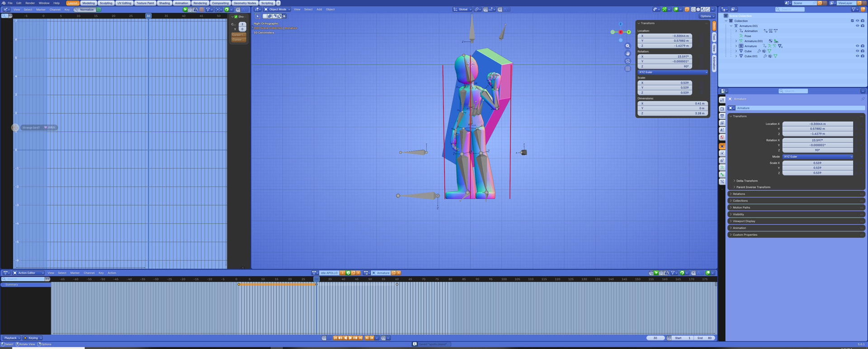Screen dimensions: 868x349
Task: Unlink the idle APOLLO action with X
Action: 358,273
